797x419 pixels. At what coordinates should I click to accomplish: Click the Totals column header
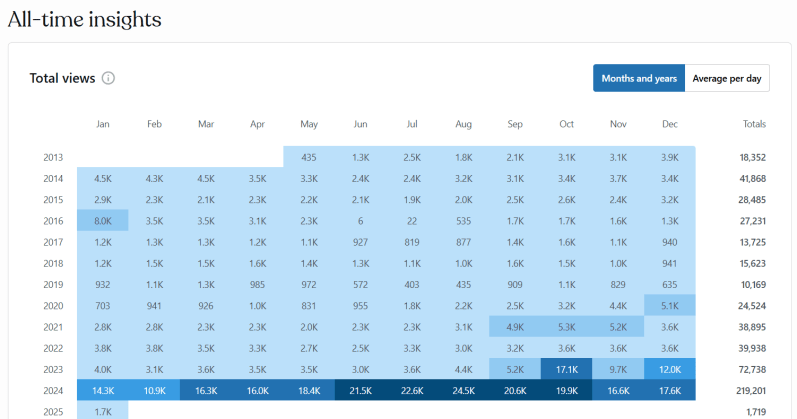755,125
